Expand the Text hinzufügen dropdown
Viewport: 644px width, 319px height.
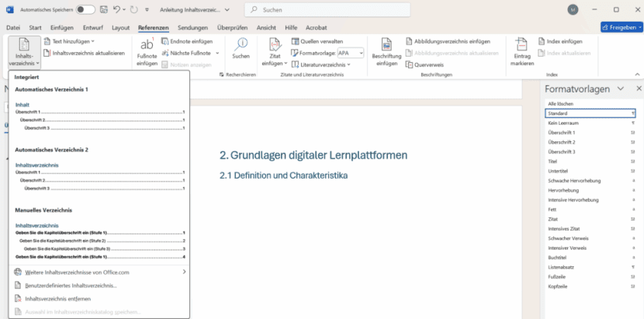tap(72, 41)
